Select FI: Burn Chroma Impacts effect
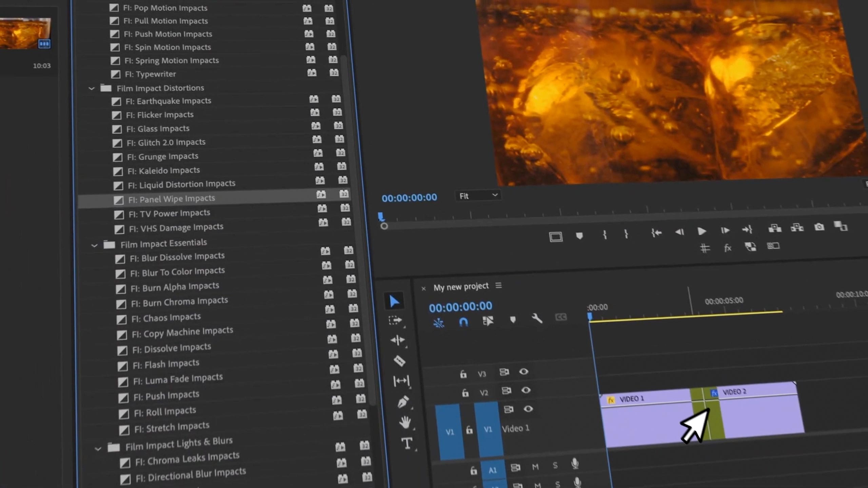Image resolution: width=868 pixels, height=488 pixels. (x=179, y=302)
